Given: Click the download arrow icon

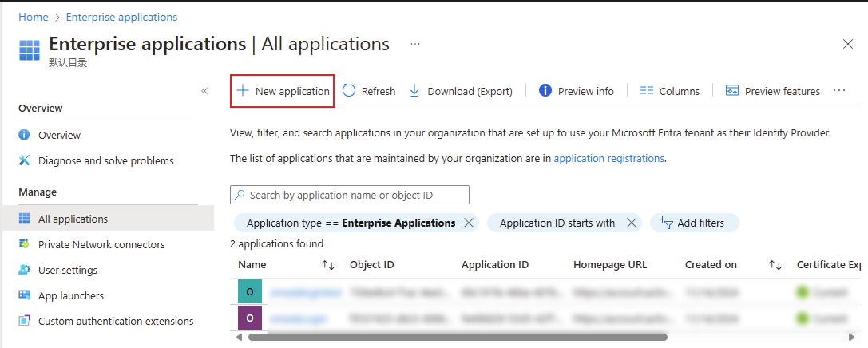Looking at the screenshot, I should (414, 91).
